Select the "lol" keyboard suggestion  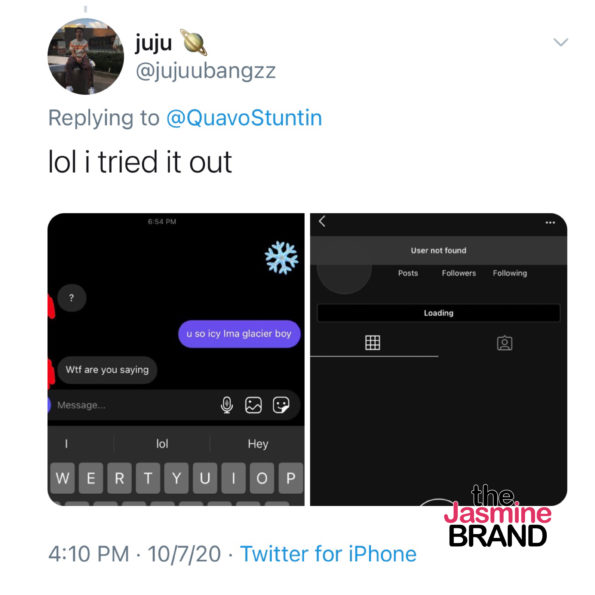point(162,443)
